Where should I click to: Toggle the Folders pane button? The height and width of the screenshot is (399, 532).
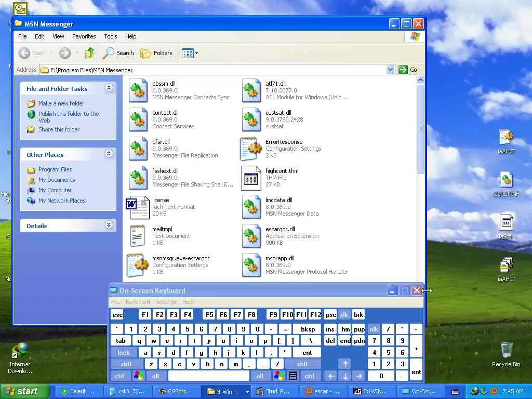click(156, 53)
